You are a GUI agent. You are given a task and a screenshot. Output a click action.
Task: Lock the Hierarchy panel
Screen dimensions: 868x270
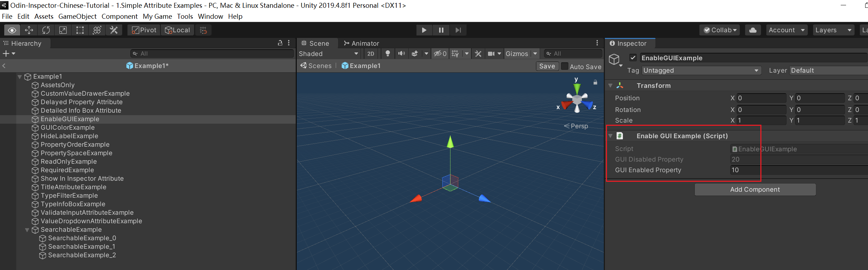[280, 43]
